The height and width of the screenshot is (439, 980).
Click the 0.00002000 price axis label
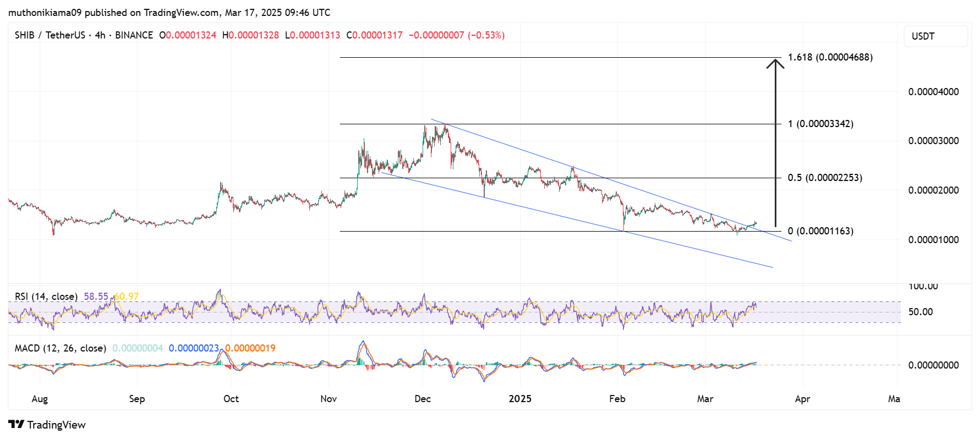(x=934, y=190)
